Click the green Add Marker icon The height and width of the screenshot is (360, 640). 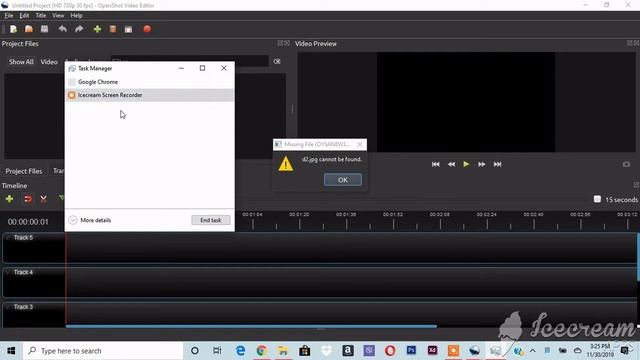61,198
